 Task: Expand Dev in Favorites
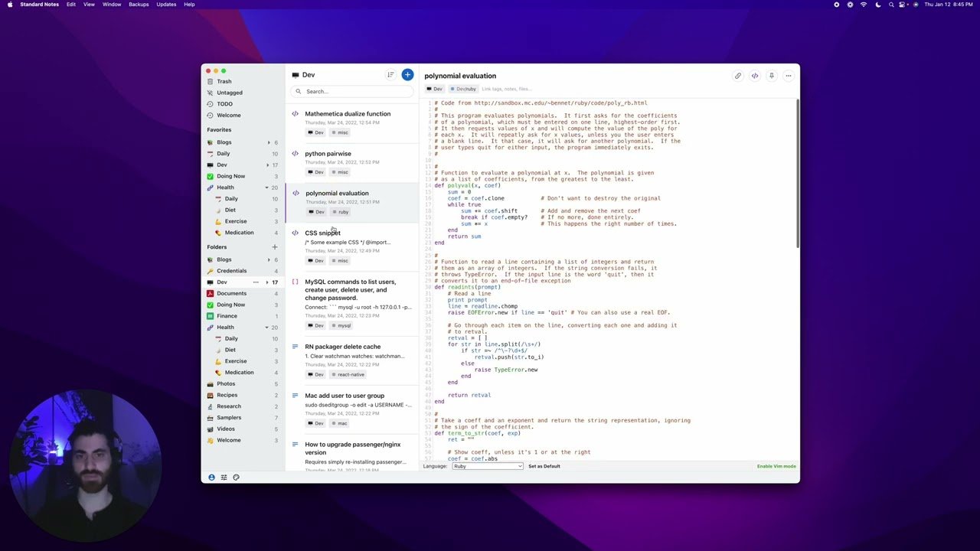[x=269, y=165]
